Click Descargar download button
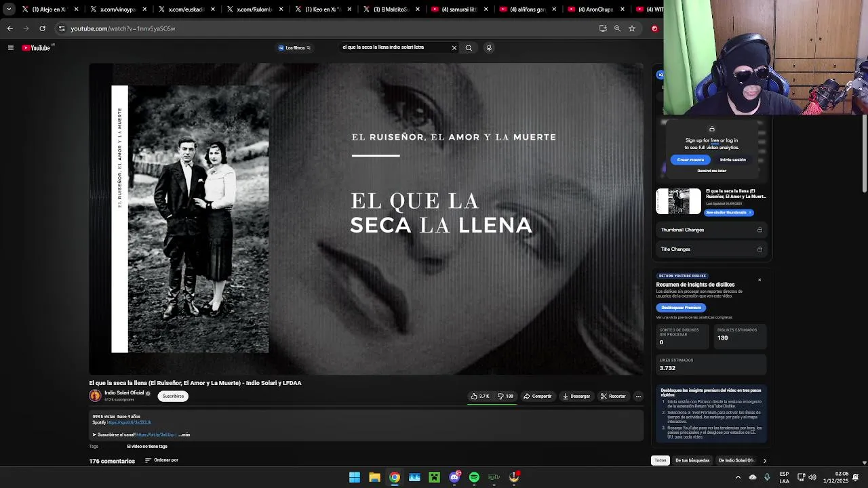The width and height of the screenshot is (868, 488). click(x=576, y=396)
